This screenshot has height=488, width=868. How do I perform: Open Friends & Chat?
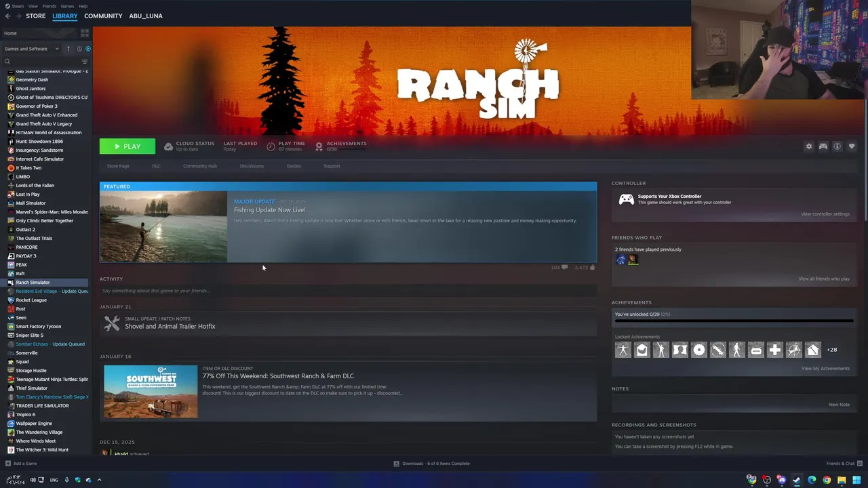[x=844, y=464]
